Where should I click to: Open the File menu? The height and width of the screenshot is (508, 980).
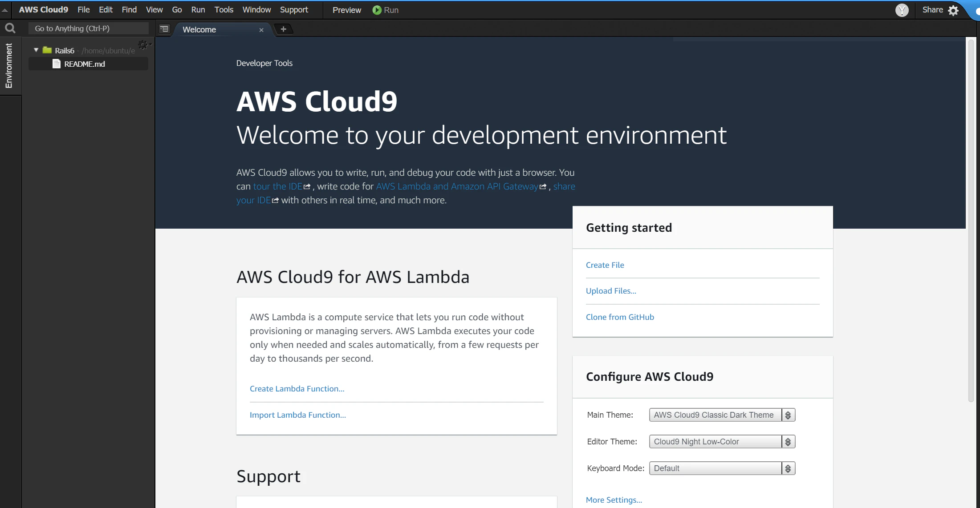pyautogui.click(x=83, y=10)
